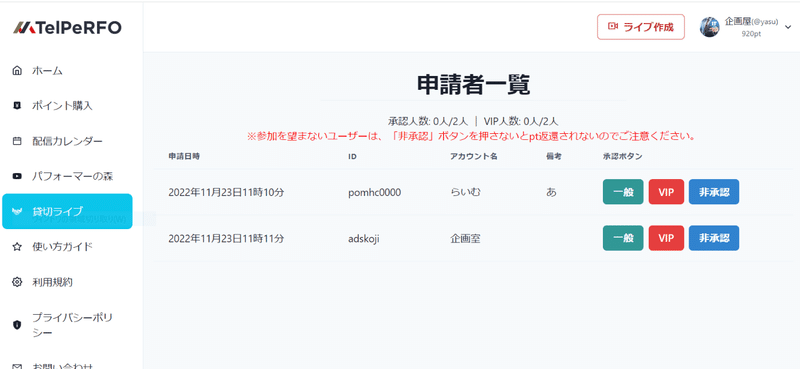
Task: Click the gear icon for 利用規約
Action: point(17,282)
